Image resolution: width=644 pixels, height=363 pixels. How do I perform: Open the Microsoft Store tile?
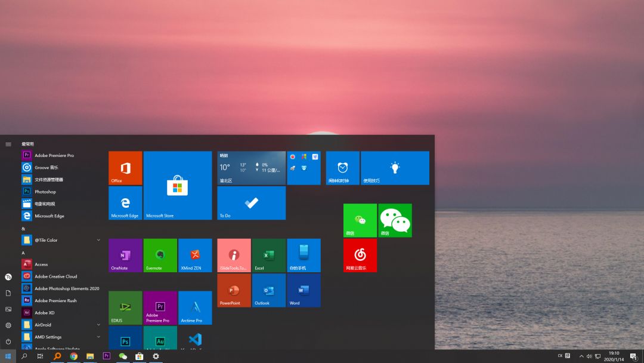[178, 186]
